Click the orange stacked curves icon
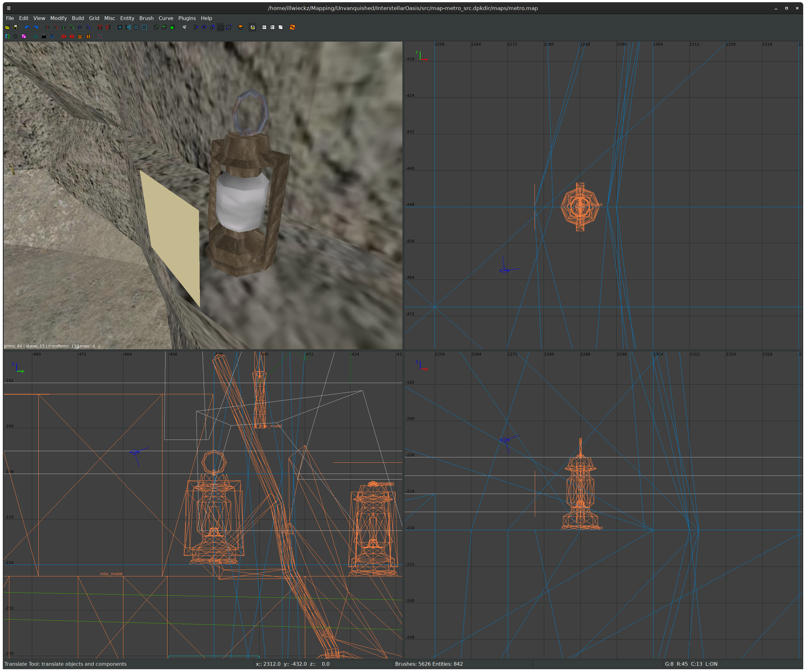Viewport: 806px width, 672px height. tap(80, 37)
